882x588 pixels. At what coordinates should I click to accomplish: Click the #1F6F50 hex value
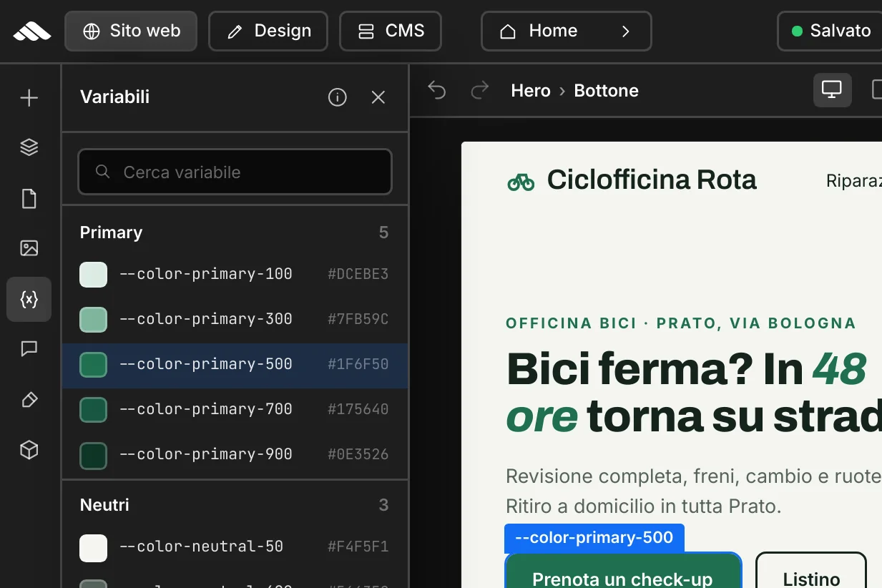tap(358, 364)
